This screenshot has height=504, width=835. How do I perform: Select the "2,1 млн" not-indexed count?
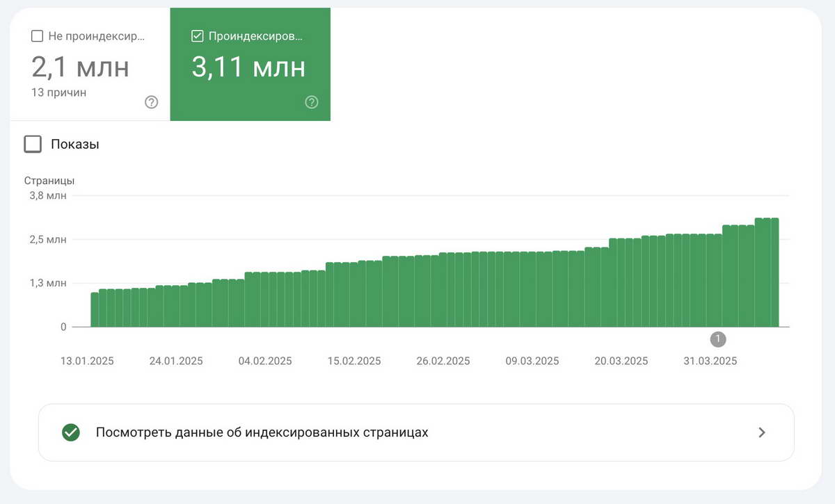[x=80, y=67]
